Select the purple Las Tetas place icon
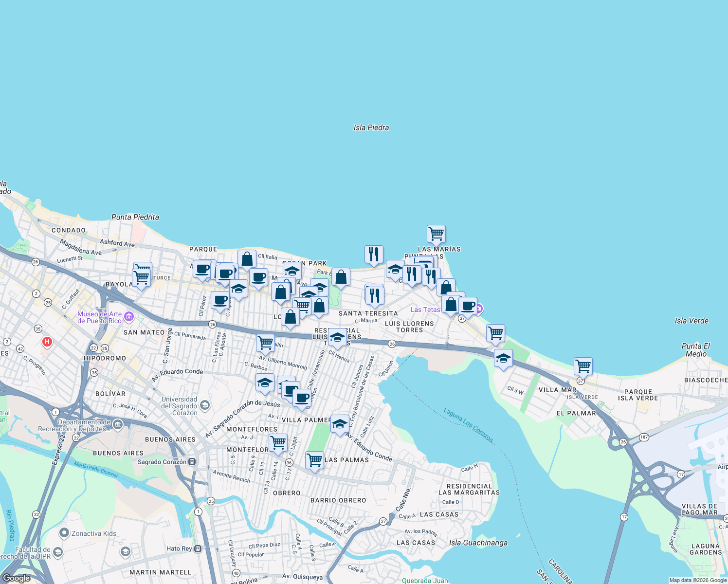The image size is (728, 584). tap(478, 309)
